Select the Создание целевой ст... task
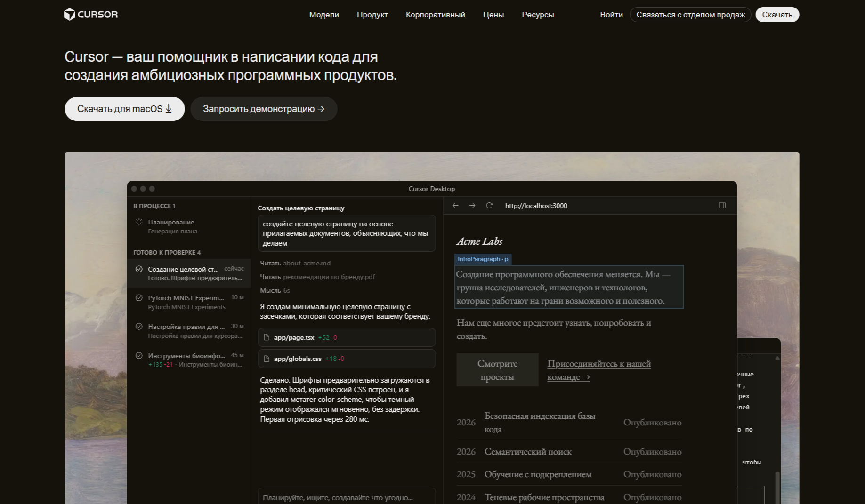This screenshot has width=865, height=504. click(189, 273)
